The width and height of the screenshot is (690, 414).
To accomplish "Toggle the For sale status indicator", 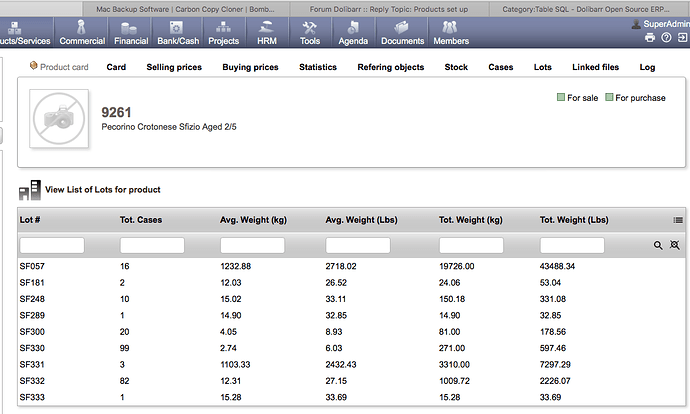I will pos(561,97).
